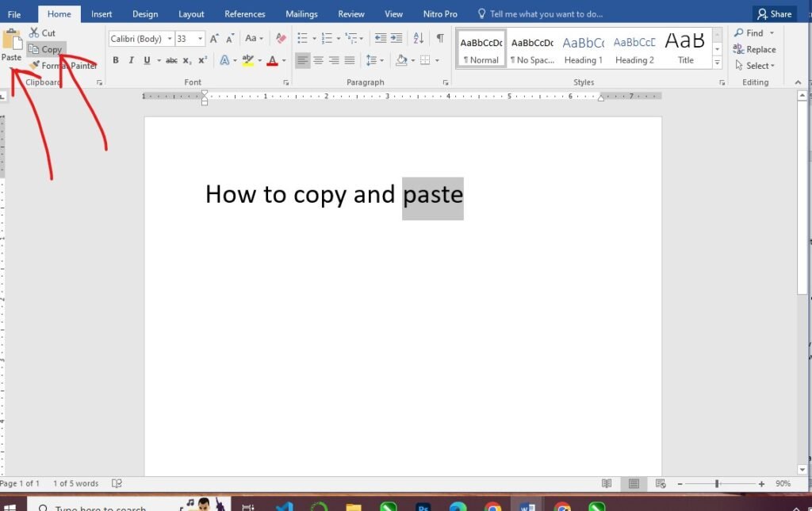Click the Copy button in Clipboard
The width and height of the screenshot is (812, 511).
tap(45, 49)
